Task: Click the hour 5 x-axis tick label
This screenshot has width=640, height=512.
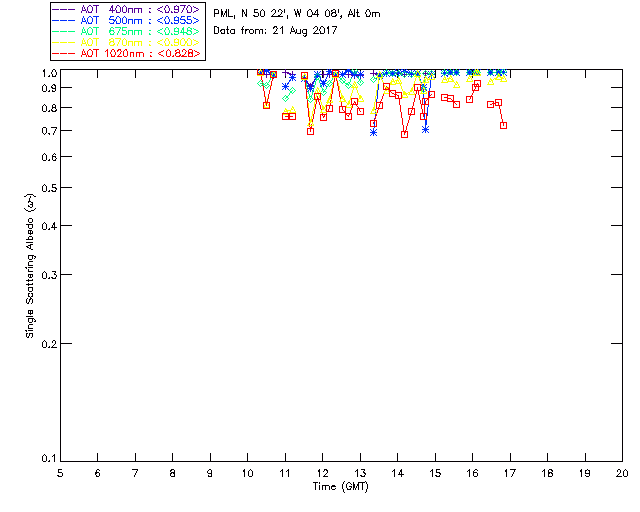Action: 60,473
